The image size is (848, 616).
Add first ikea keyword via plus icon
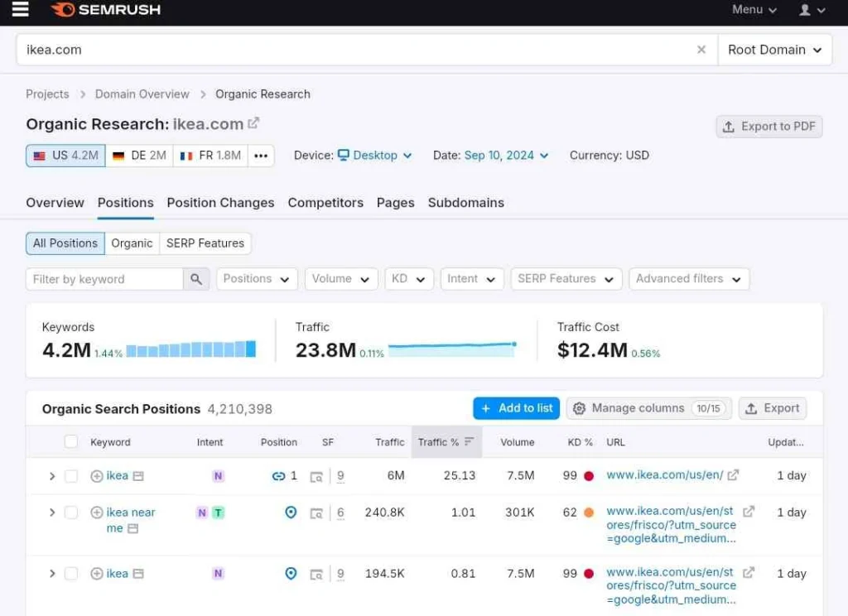[x=96, y=476]
